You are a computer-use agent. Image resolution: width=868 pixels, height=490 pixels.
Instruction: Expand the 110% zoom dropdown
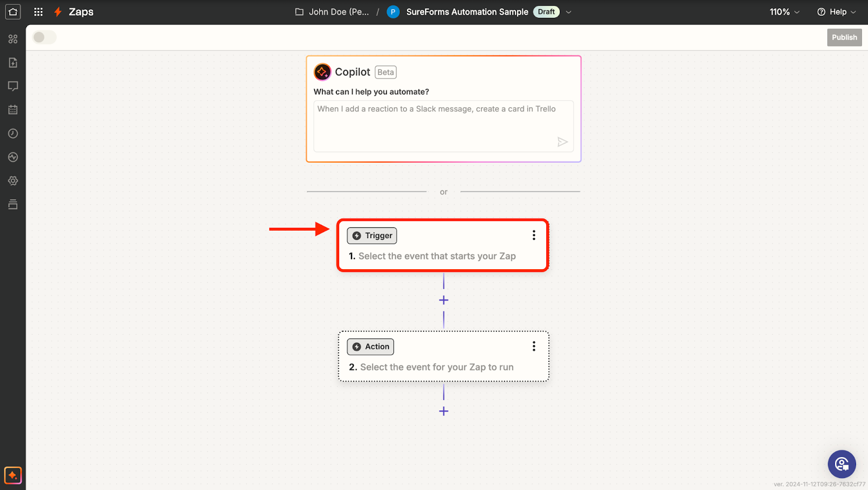pos(784,12)
